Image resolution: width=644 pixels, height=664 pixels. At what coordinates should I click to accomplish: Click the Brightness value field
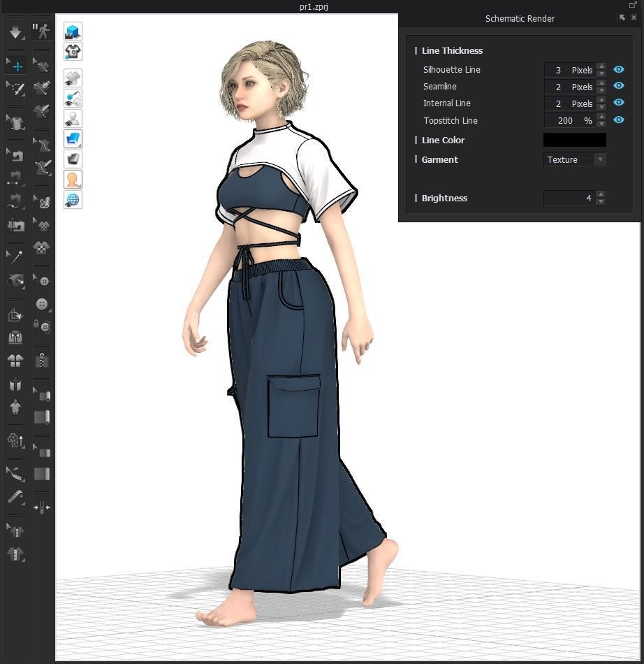pos(569,198)
